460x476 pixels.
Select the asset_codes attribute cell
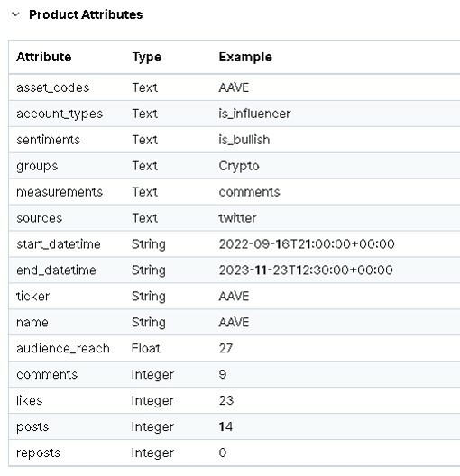pos(53,87)
